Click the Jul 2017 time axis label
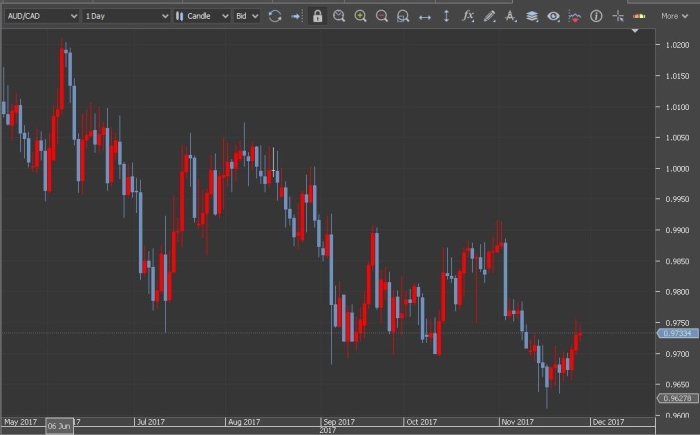 click(x=150, y=422)
